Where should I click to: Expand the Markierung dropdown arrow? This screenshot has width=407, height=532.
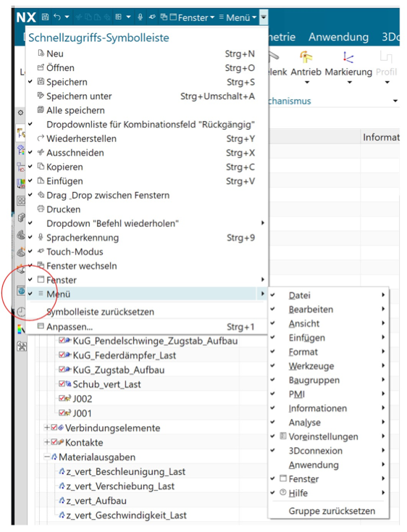[x=349, y=82]
